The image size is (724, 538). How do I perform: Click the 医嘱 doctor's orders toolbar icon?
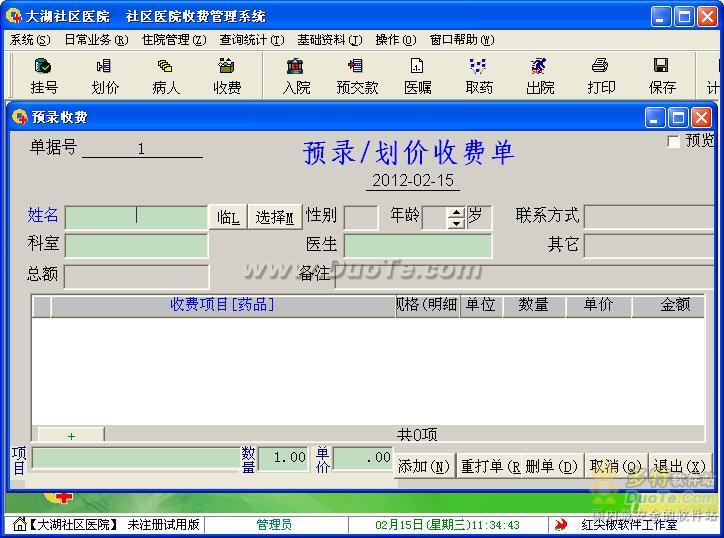pyautogui.click(x=418, y=76)
